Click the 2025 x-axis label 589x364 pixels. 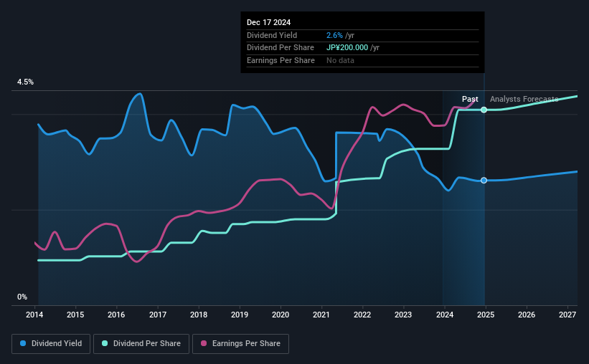pyautogui.click(x=485, y=315)
